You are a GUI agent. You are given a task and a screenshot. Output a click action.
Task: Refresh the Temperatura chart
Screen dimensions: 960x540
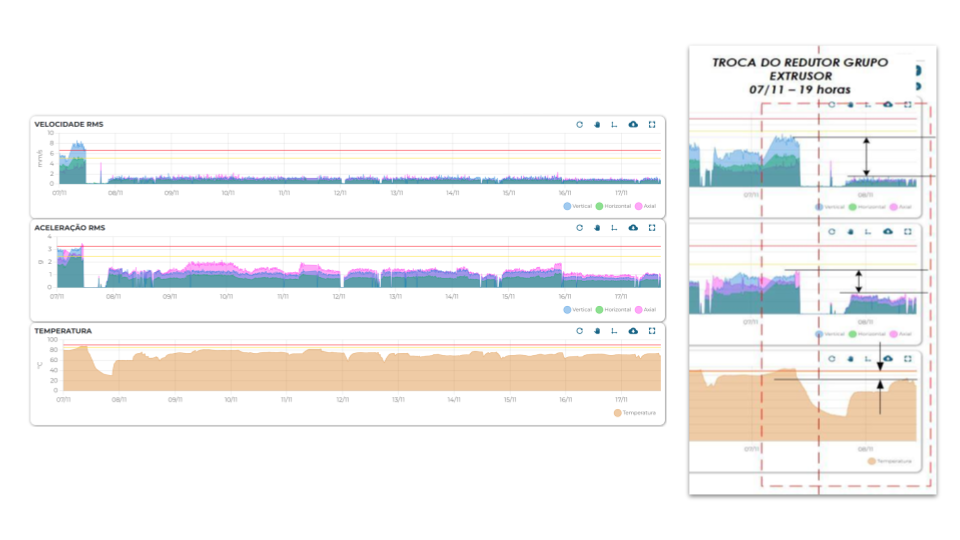579,331
